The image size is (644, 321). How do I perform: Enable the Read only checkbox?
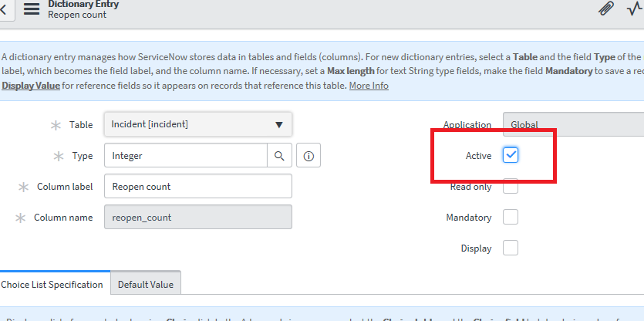coord(511,186)
